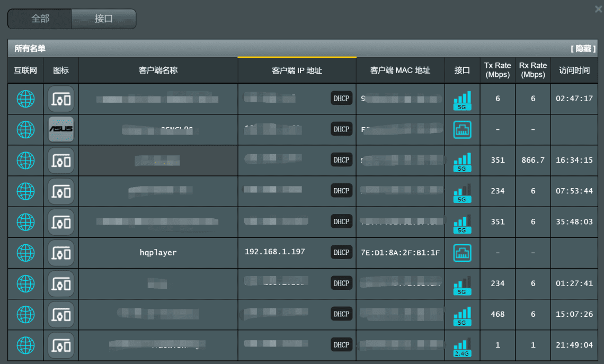The width and height of the screenshot is (604, 364).
Task: Select the signal bars icon showing 866.7 Rx rate
Action: 461,160
